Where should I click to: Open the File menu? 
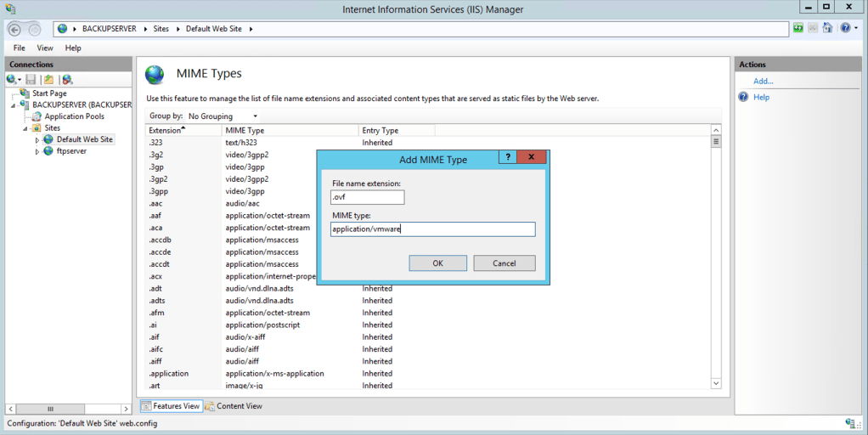point(19,48)
